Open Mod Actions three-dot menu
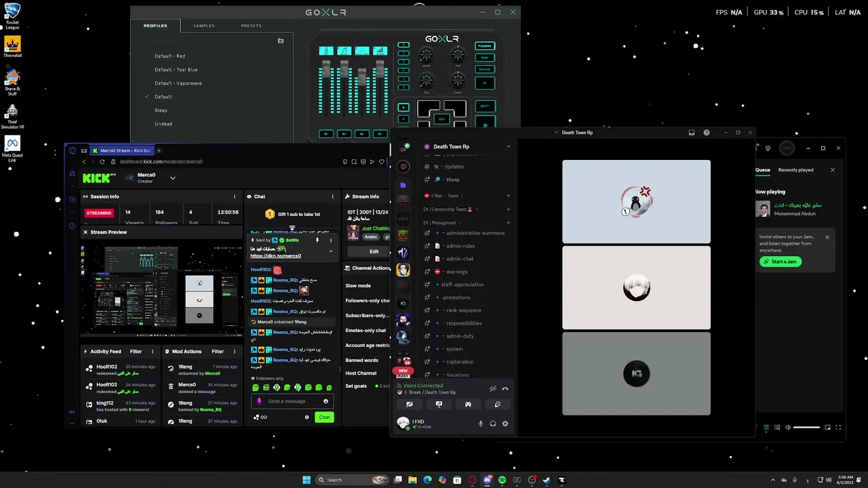The image size is (868, 488). coord(235,352)
